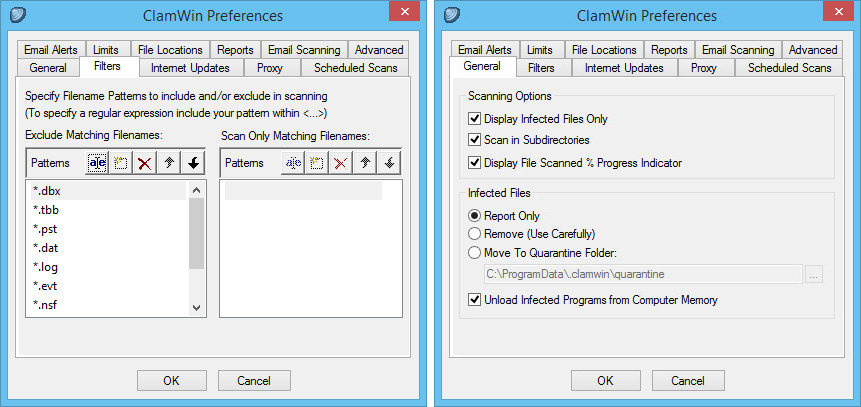Open File Locations tab in left window
Screen dimensions: 861x407
(170, 49)
